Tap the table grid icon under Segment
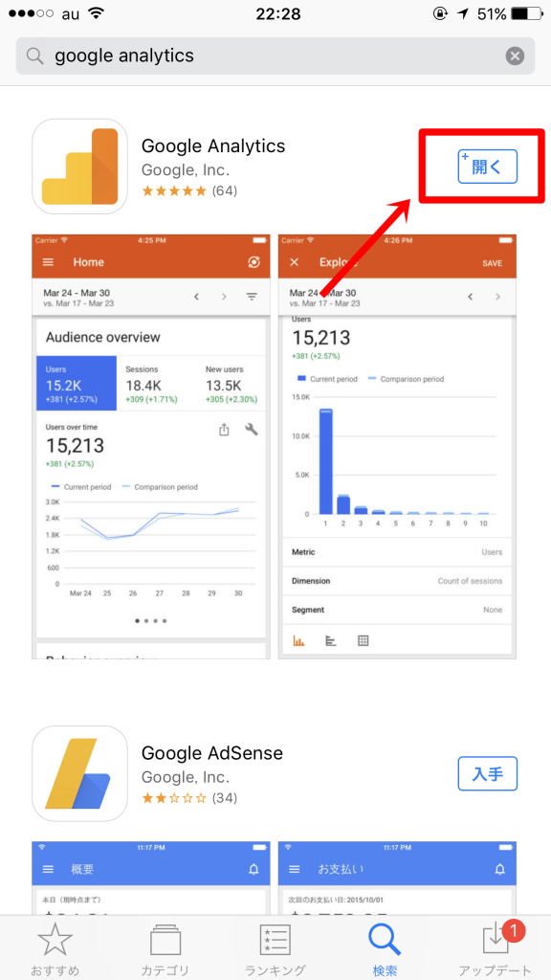The image size is (551, 980). (364, 640)
